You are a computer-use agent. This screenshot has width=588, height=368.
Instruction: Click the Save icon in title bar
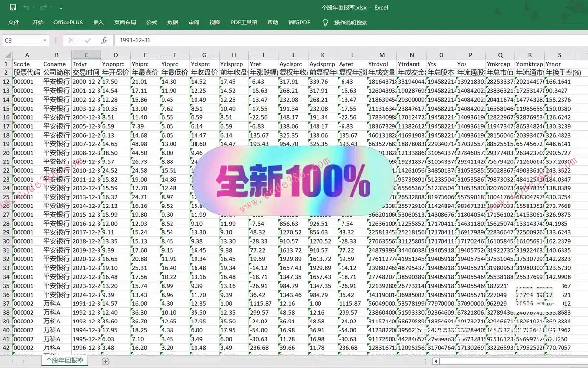coord(13,7)
